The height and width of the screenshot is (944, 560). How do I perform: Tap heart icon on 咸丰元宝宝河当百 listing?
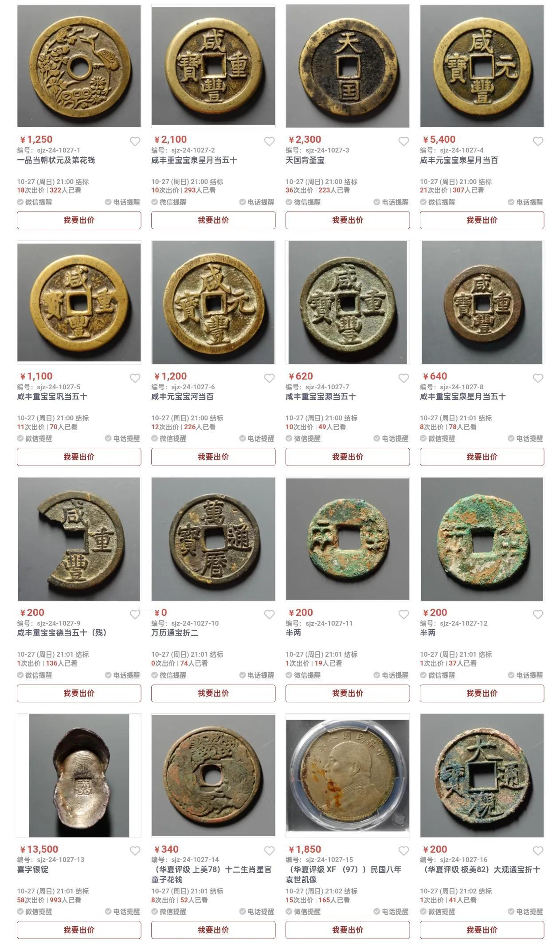(269, 378)
